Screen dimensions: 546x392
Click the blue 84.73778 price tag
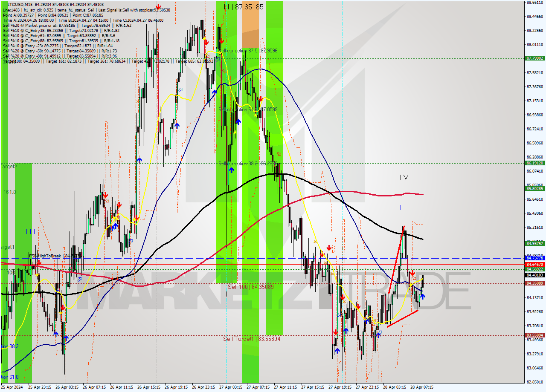(x=535, y=258)
